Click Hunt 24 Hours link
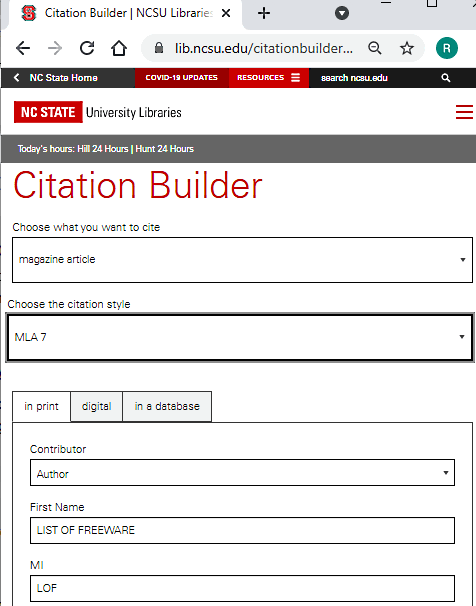The image size is (476, 606). (165, 149)
